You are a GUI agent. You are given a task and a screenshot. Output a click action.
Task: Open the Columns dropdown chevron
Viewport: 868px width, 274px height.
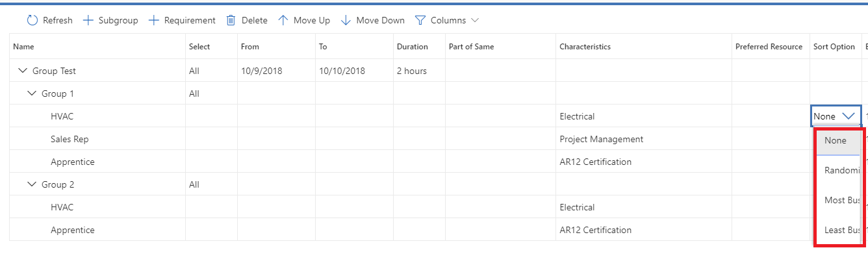pyautogui.click(x=475, y=20)
